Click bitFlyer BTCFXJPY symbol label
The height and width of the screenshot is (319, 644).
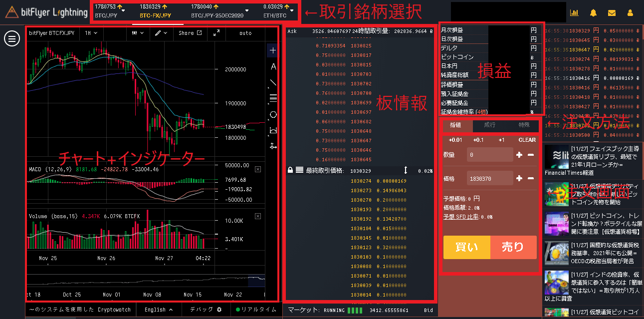pyautogui.click(x=52, y=33)
